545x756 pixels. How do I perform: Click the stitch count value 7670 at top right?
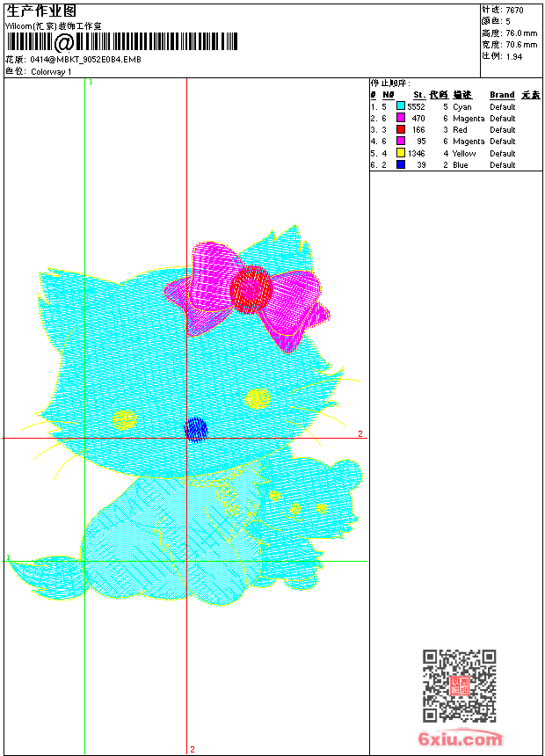514,11
